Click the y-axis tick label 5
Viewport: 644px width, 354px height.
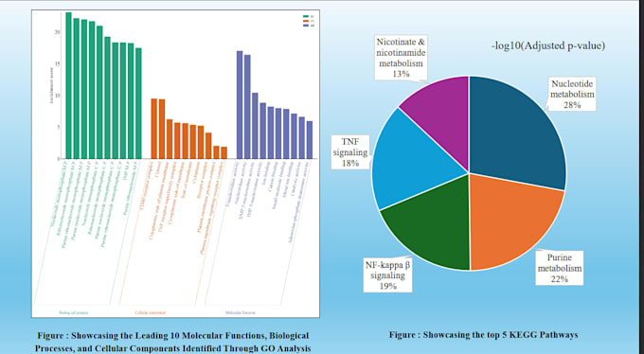[x=59, y=127]
